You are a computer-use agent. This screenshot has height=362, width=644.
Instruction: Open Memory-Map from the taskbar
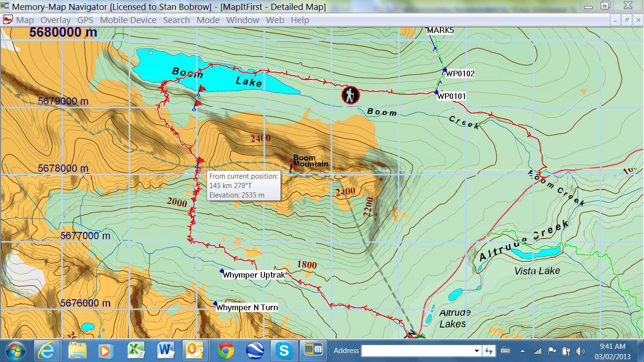(x=313, y=351)
